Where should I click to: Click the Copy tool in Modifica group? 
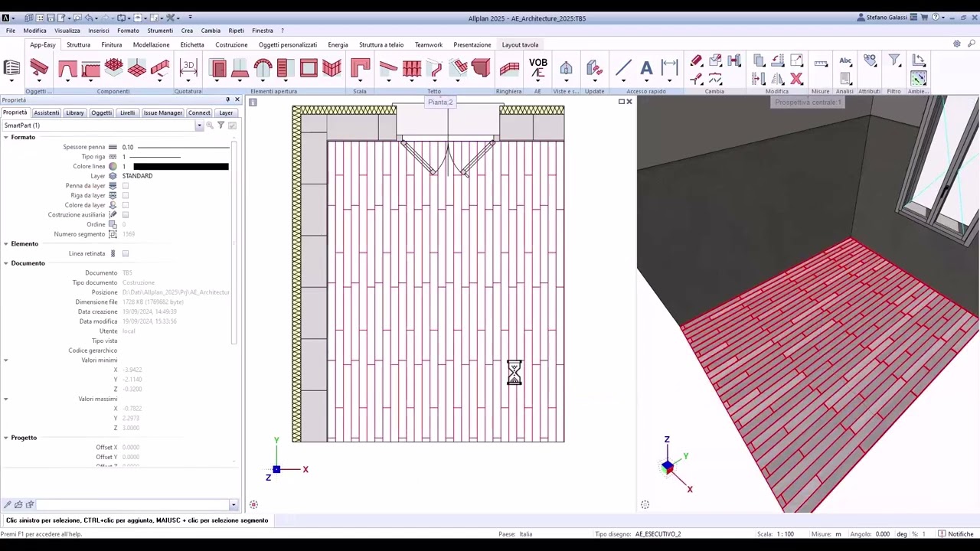tap(759, 60)
